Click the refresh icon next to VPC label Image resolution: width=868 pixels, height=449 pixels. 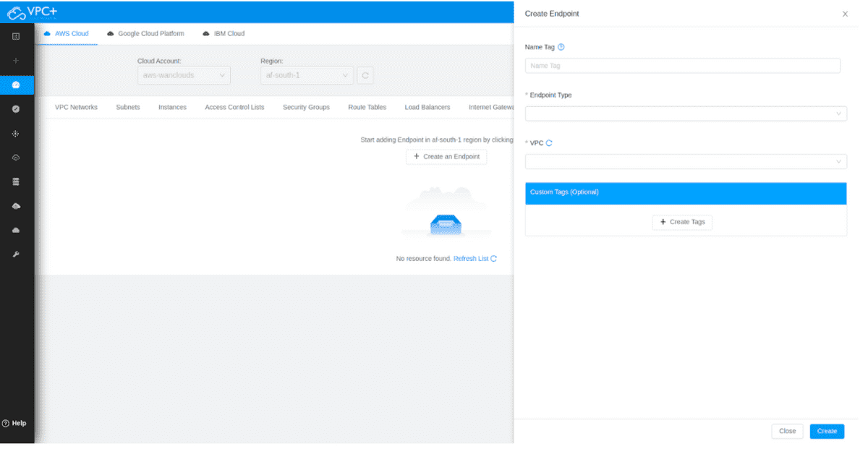pos(549,143)
